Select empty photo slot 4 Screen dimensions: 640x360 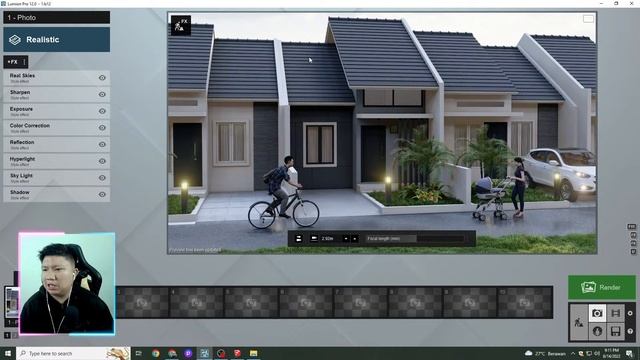coord(196,302)
